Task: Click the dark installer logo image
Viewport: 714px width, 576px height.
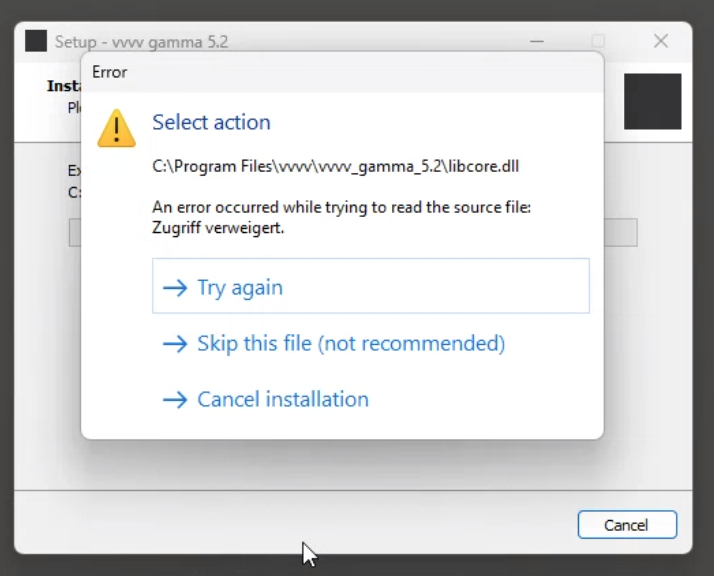Action: [x=653, y=102]
